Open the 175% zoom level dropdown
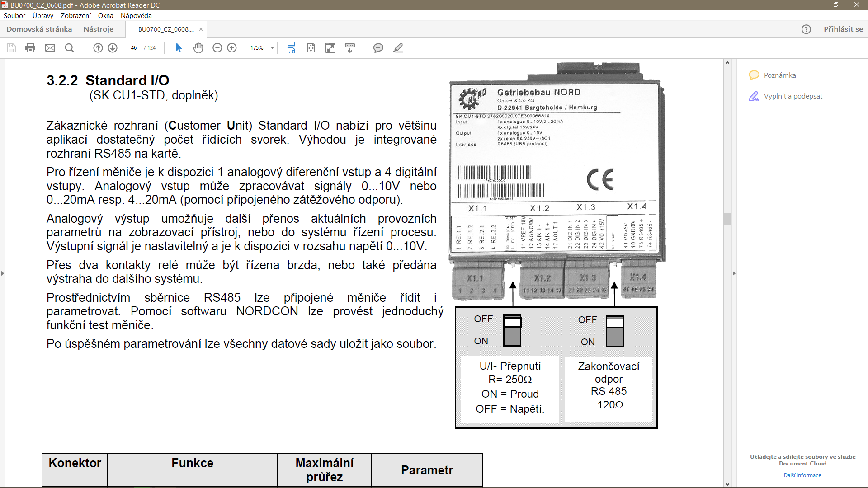Screen dimensions: 868x488 point(272,48)
